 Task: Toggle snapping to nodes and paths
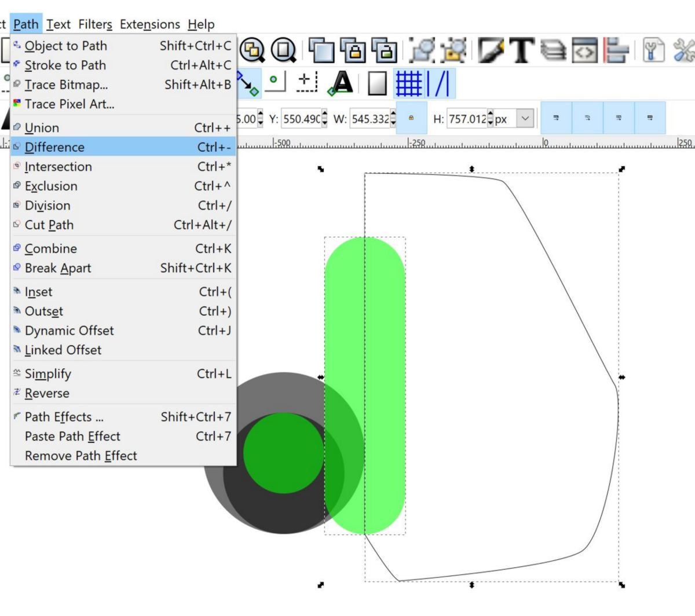249,83
